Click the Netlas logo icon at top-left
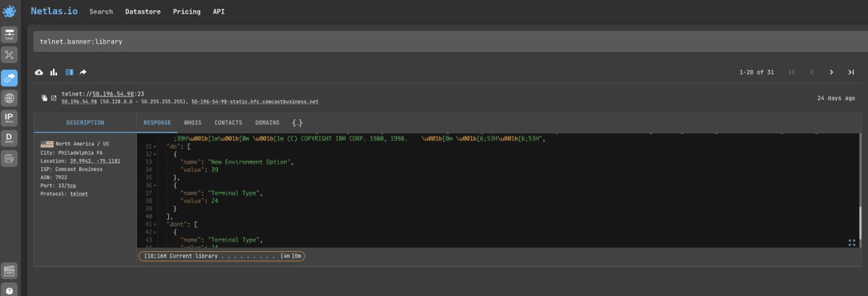Image resolution: width=868 pixels, height=296 pixels. [9, 11]
